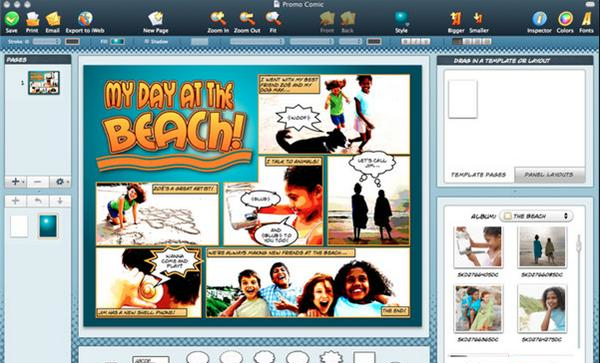Viewport: 600px width, 363px height.
Task: Click the minus button to remove page
Action: [x=38, y=182]
